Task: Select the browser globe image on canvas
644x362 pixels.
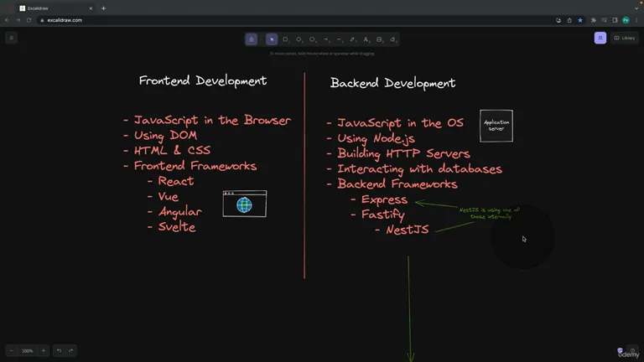Action: coord(244,204)
